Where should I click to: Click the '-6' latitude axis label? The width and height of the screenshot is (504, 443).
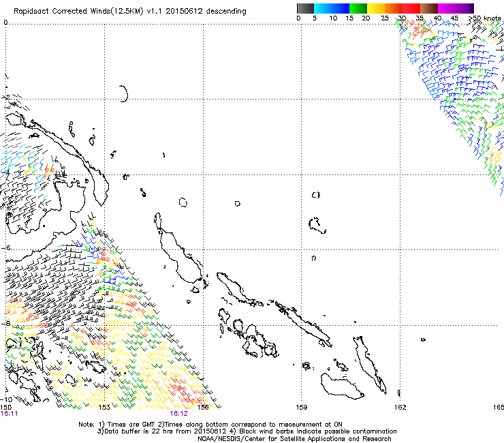pyautogui.click(x=5, y=247)
